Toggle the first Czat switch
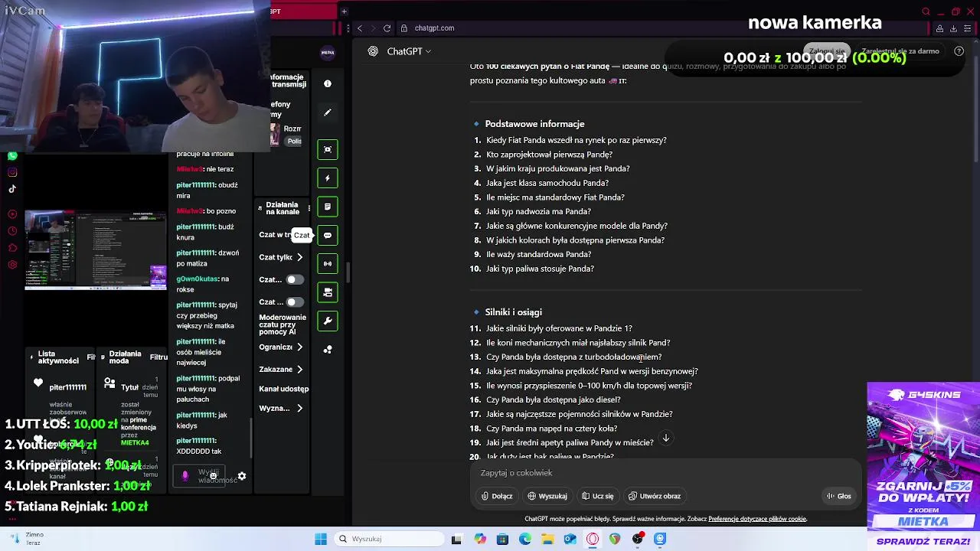This screenshot has height=551, width=980. 295,279
